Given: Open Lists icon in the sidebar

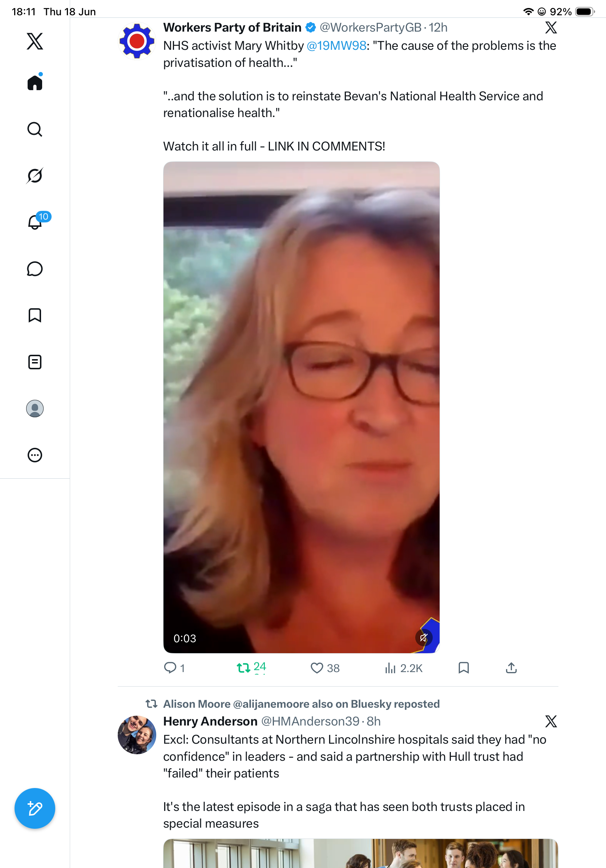Looking at the screenshot, I should pos(35,362).
